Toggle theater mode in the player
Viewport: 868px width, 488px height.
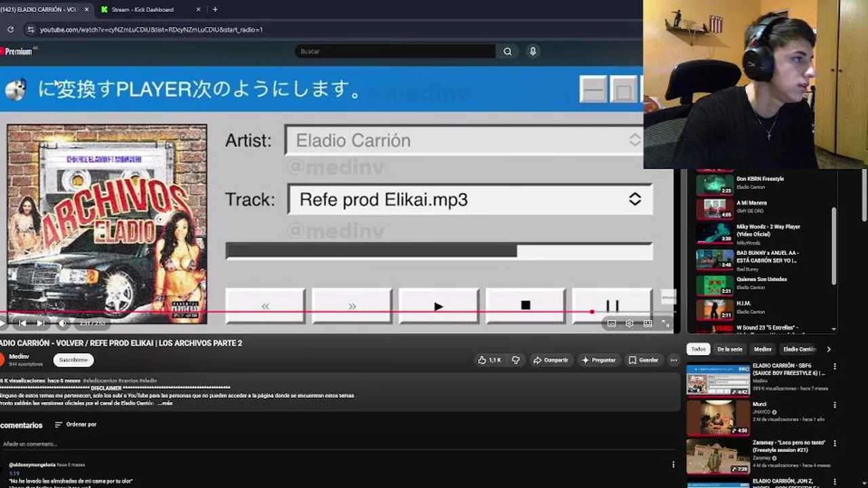pyautogui.click(x=648, y=323)
